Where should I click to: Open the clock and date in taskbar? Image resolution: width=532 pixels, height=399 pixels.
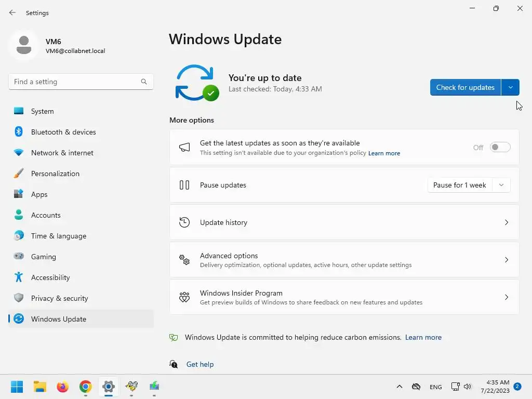point(495,387)
